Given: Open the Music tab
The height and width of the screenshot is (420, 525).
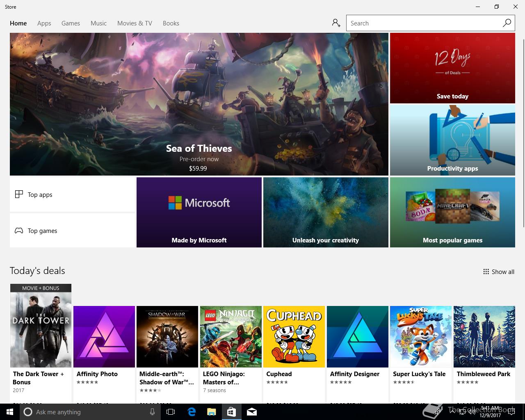Looking at the screenshot, I should [x=98, y=23].
